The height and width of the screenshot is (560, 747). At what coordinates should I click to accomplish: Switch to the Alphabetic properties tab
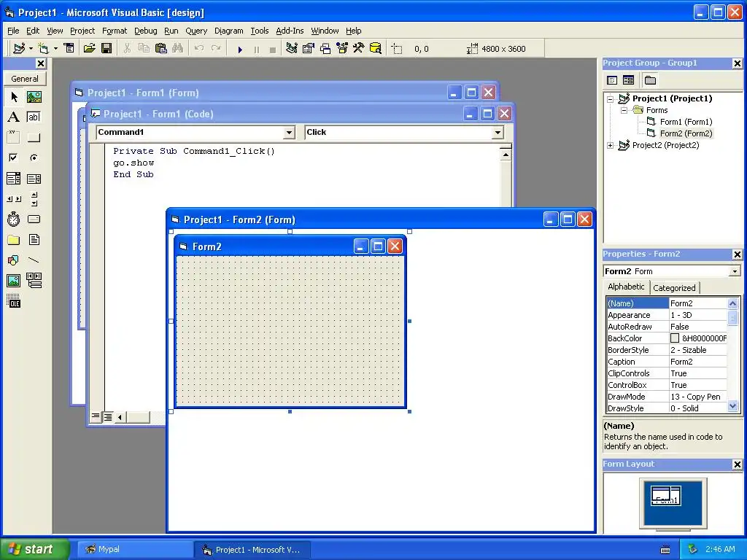[x=626, y=287]
